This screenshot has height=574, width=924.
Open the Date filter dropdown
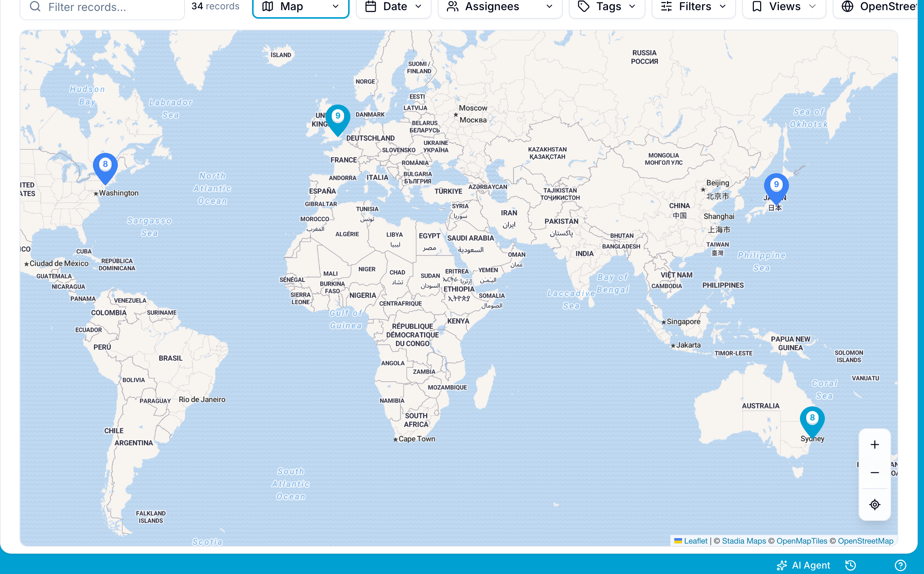tap(393, 7)
